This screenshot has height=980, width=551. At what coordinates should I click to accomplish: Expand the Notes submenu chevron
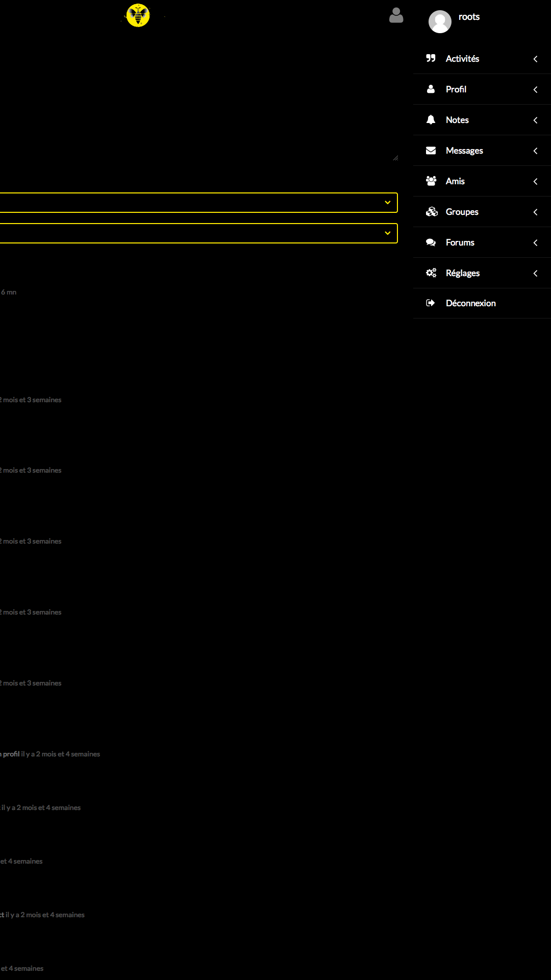coord(535,120)
